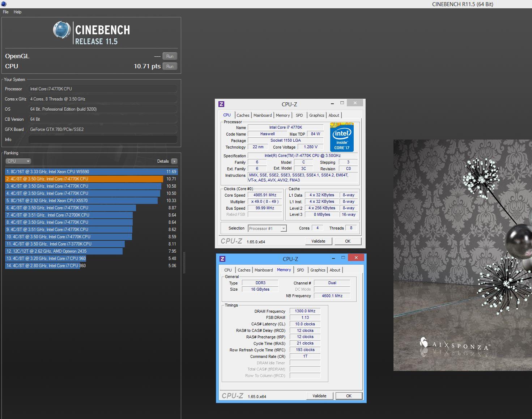
Task: Click OK in upper CPU-Z window
Action: [348, 241]
